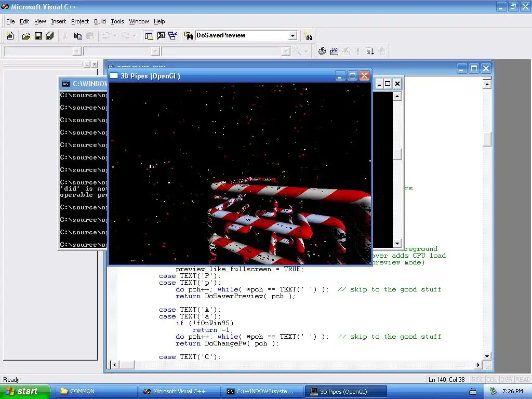Click the Copy toolbar icon

pyautogui.click(x=78, y=36)
